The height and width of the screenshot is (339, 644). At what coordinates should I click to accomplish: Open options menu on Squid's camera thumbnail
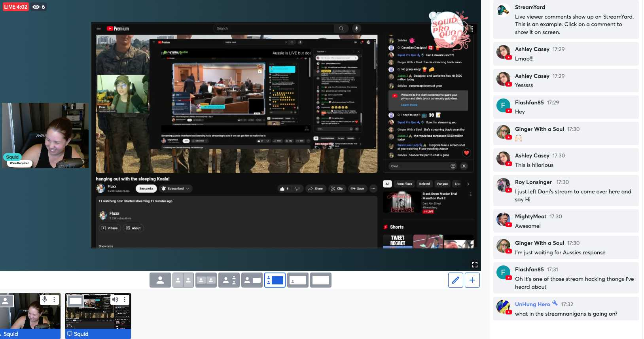[54, 299]
